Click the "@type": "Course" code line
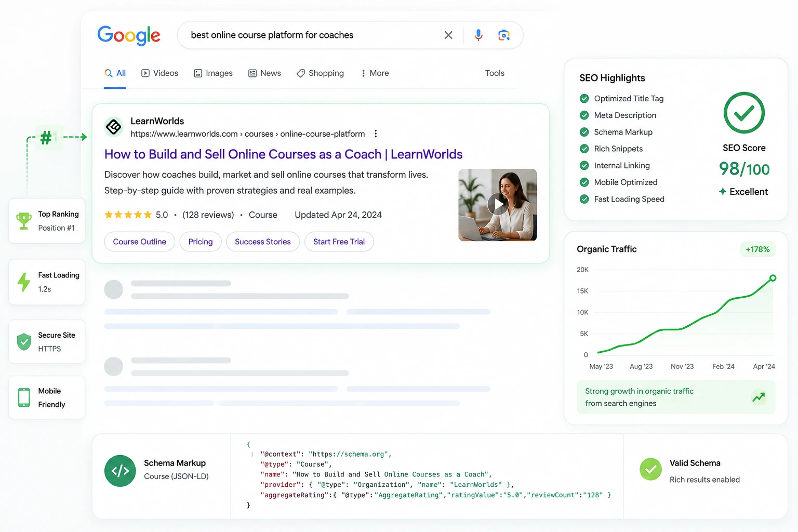 [296, 464]
